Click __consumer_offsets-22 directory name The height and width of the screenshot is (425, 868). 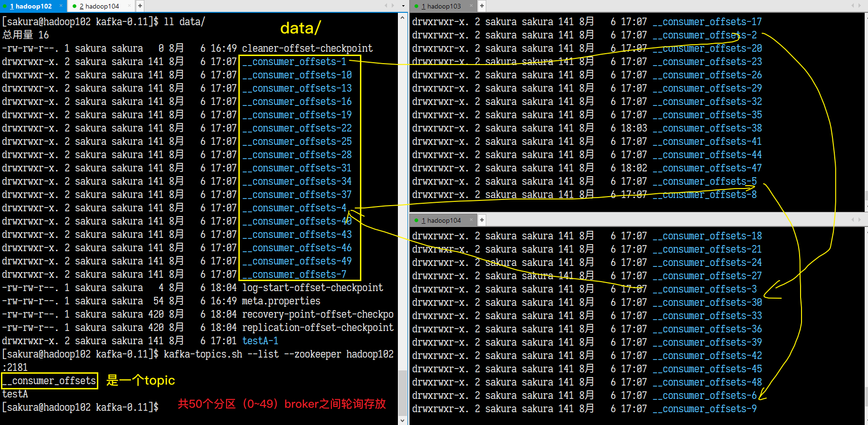coord(297,128)
